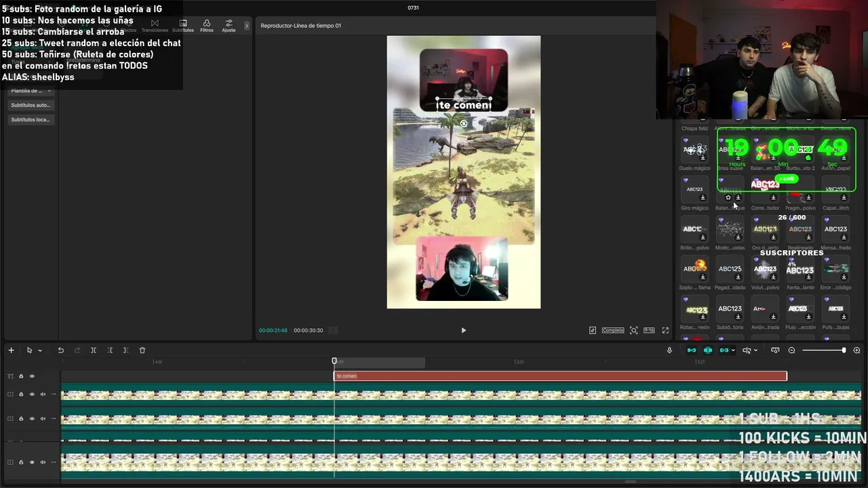Download the Giro mágico text effect
This screenshot has height=488, width=868.
coord(703,198)
